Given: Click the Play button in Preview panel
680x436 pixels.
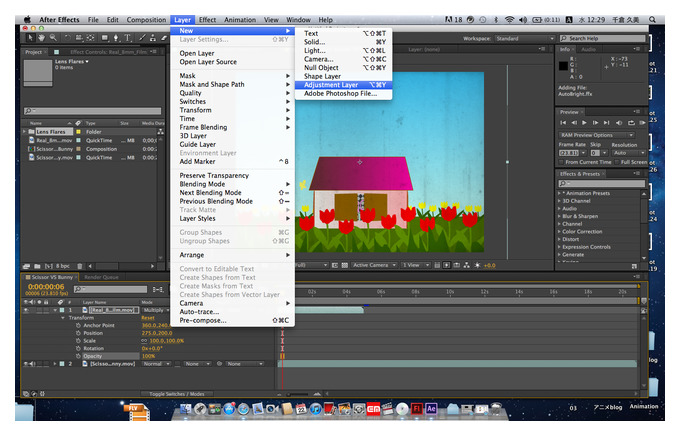Looking at the screenshot, I should (584, 123).
